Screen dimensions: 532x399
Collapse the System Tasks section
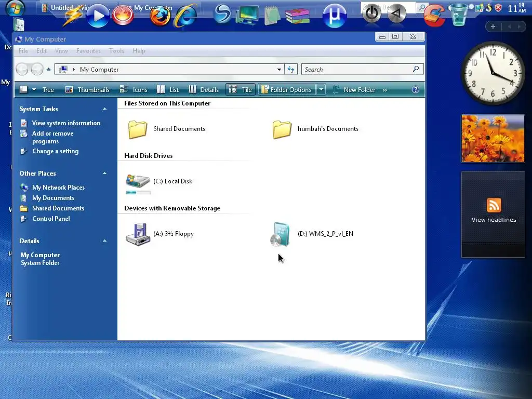tap(104, 109)
